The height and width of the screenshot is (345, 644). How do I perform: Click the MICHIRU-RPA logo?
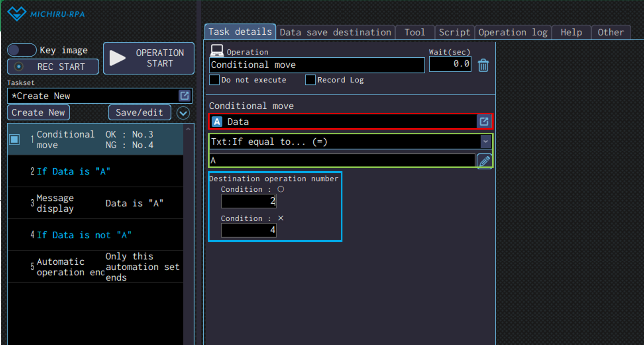(x=46, y=14)
